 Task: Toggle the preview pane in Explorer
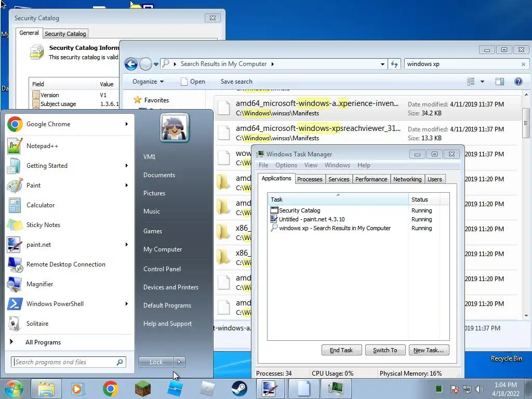click(x=499, y=82)
